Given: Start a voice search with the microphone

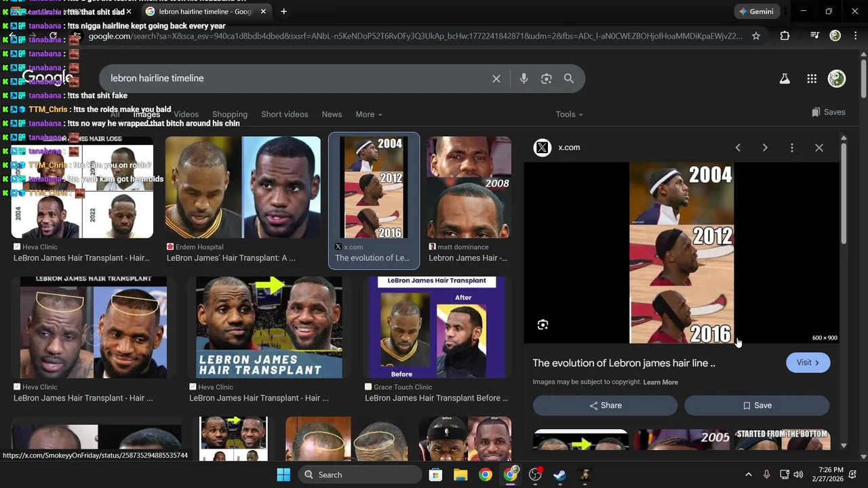Looking at the screenshot, I should coord(524,79).
